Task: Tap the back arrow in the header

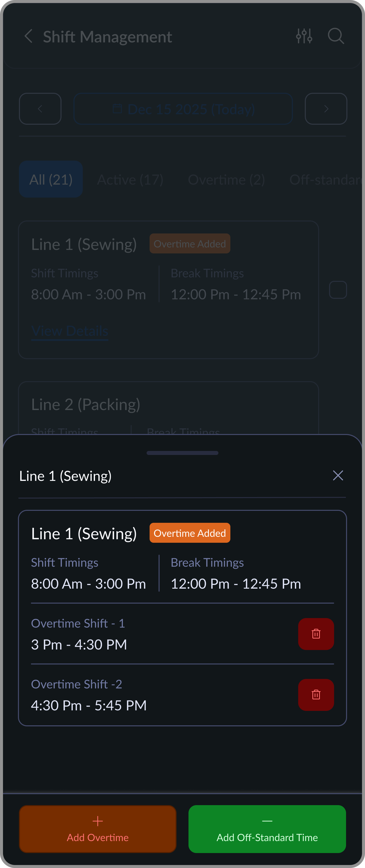Action: click(x=29, y=36)
